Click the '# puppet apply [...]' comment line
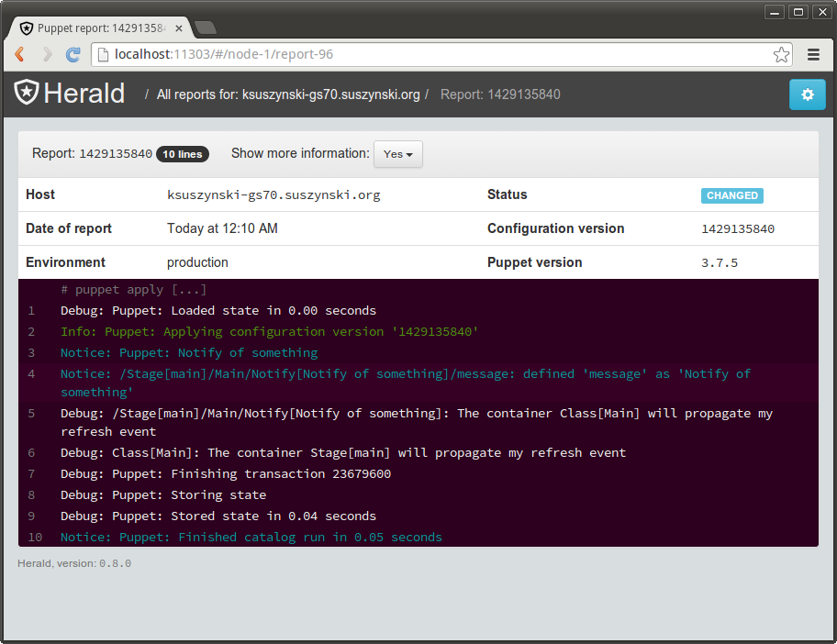Viewport: 837px width, 644px height. tap(133, 290)
